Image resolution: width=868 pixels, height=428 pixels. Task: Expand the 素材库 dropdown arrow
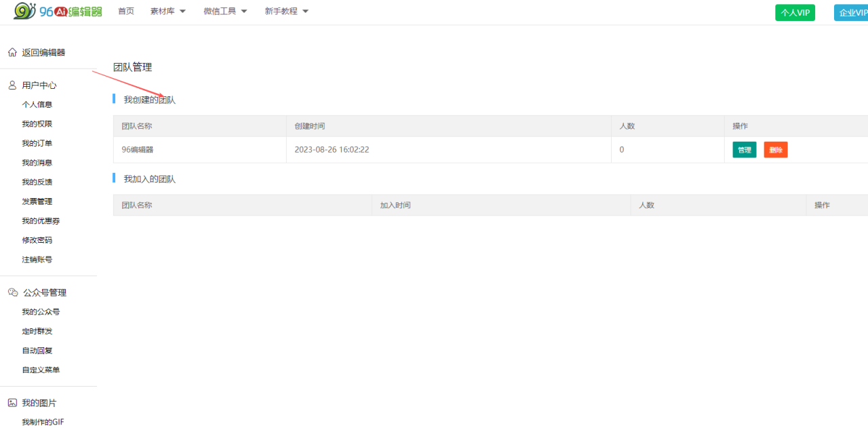point(182,12)
